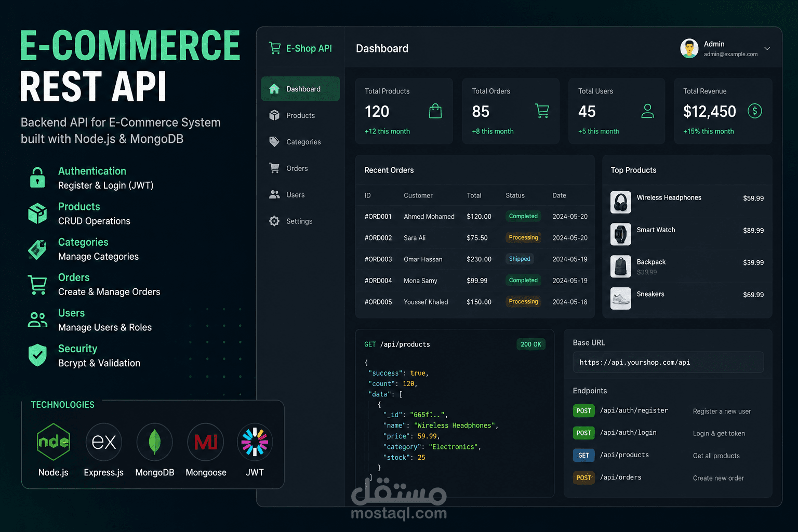Click the Authentication padlock icon
The image size is (798, 532).
coord(37,178)
